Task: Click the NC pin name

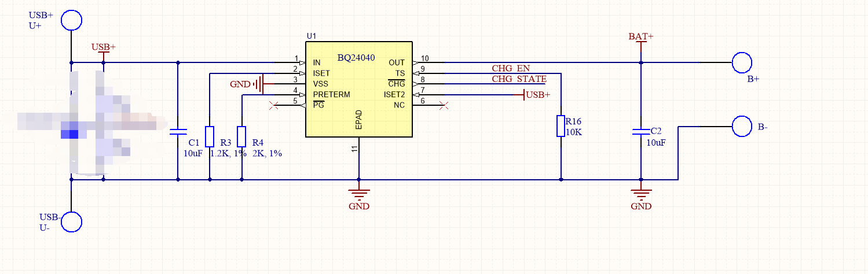Action: [400, 105]
